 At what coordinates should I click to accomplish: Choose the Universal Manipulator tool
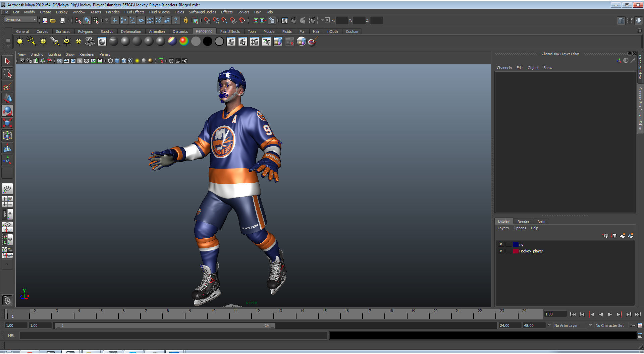(x=7, y=135)
